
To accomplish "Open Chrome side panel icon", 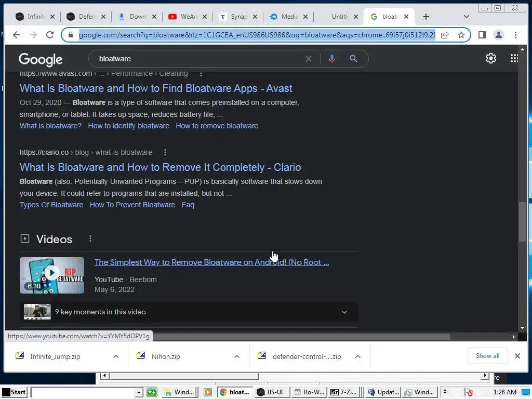I will (x=482, y=35).
